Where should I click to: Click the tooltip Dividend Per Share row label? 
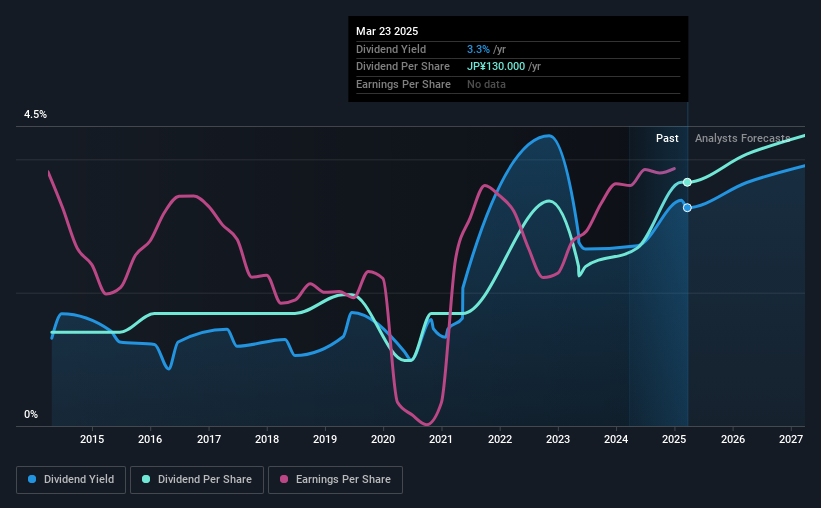point(403,67)
